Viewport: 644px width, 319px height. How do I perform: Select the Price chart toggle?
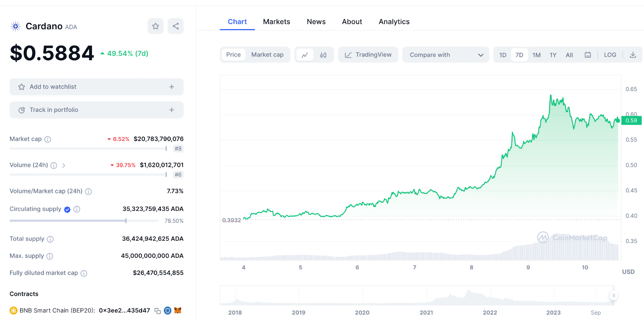coord(233,55)
